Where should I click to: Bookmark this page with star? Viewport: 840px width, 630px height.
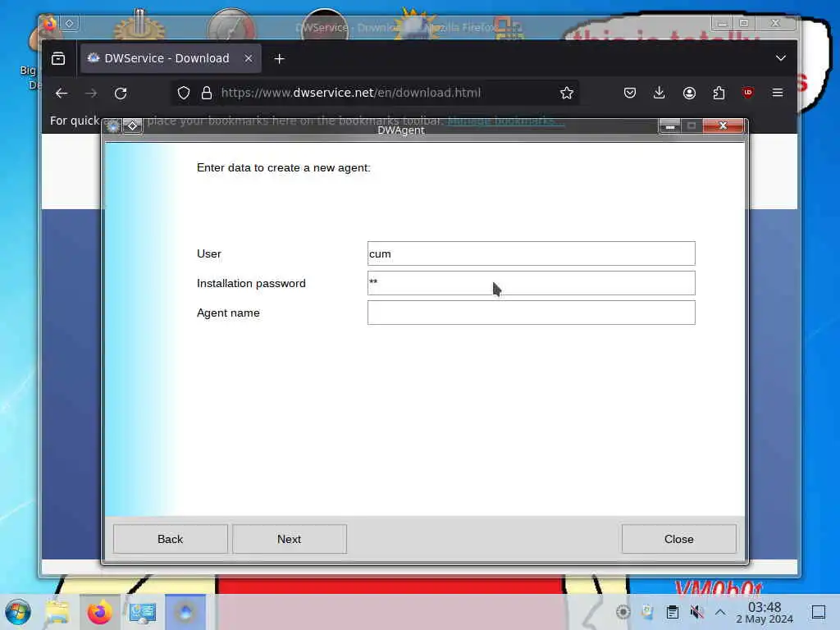tap(566, 94)
